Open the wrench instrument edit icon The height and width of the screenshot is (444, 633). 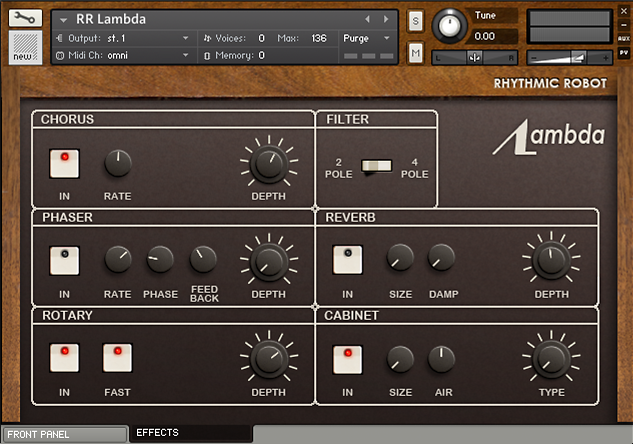tap(25, 18)
